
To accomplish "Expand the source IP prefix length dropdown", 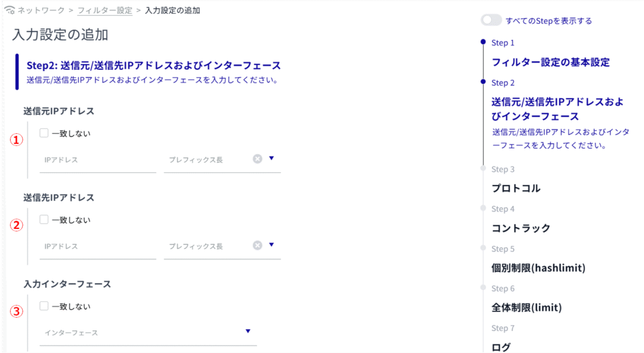I will point(271,159).
